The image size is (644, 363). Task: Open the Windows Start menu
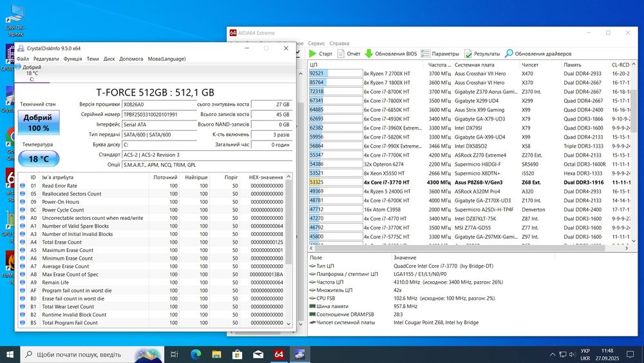click(x=10, y=355)
